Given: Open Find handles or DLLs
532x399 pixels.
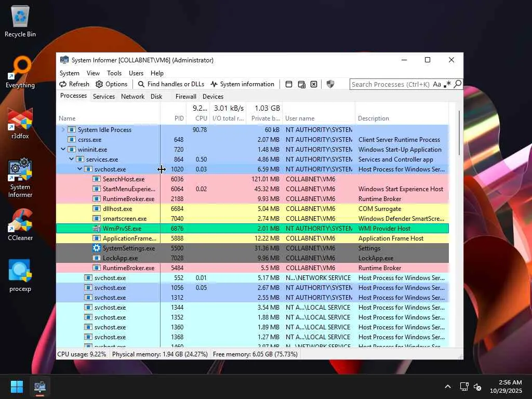Looking at the screenshot, I should 171,84.
